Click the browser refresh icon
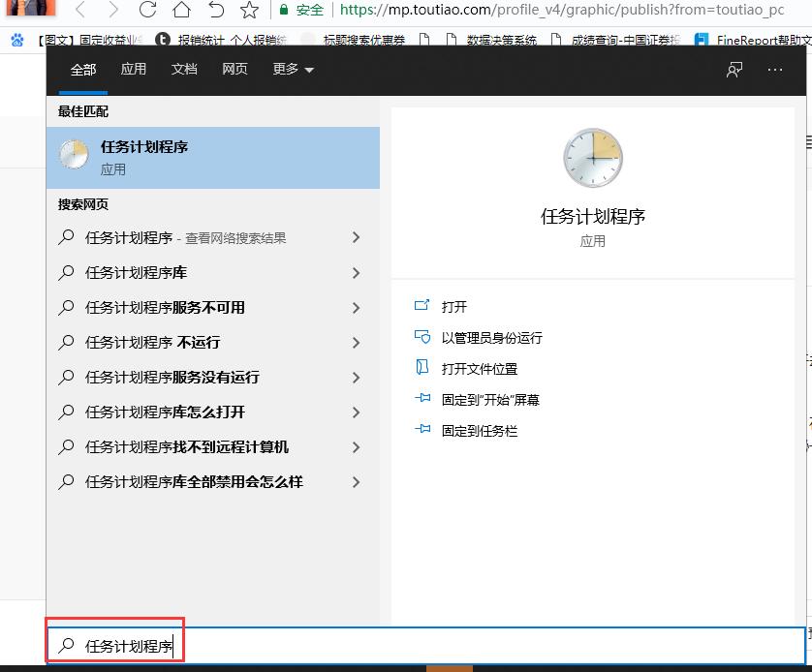Screen dimensions: 812x672 (146, 10)
